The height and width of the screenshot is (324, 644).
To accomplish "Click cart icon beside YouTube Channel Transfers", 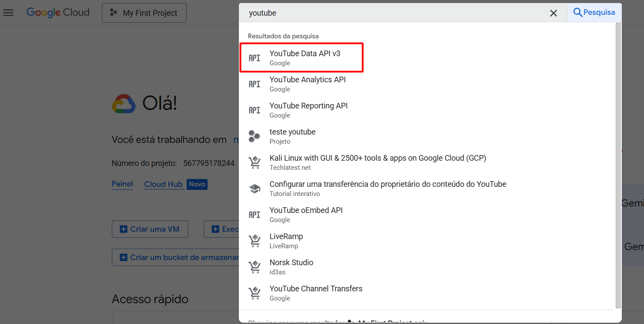I will click(x=255, y=293).
